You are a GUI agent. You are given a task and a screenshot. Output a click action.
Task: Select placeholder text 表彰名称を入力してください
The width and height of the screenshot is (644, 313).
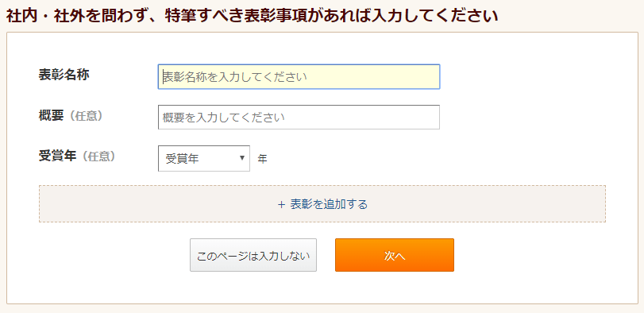point(235,77)
